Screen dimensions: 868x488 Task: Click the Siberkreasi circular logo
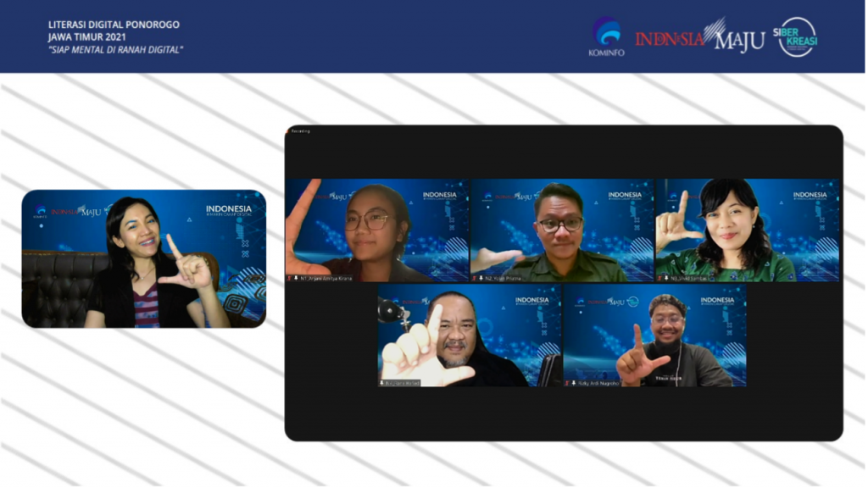797,36
